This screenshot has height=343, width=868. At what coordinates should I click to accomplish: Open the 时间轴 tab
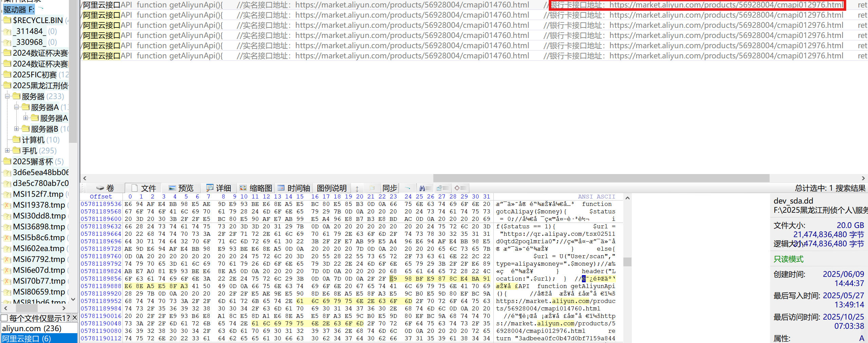(294, 188)
